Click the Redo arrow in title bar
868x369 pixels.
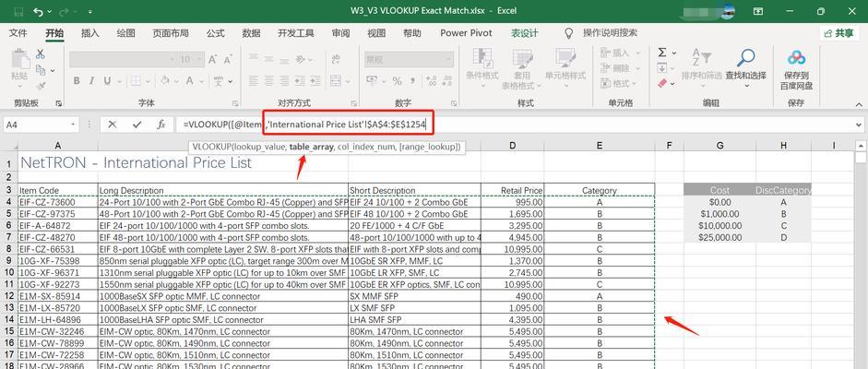point(65,11)
